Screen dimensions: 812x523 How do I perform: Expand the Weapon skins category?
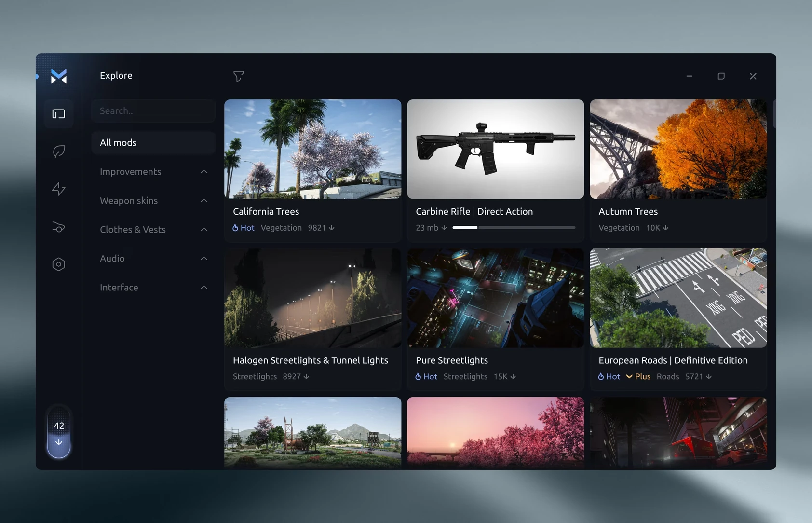[153, 201]
